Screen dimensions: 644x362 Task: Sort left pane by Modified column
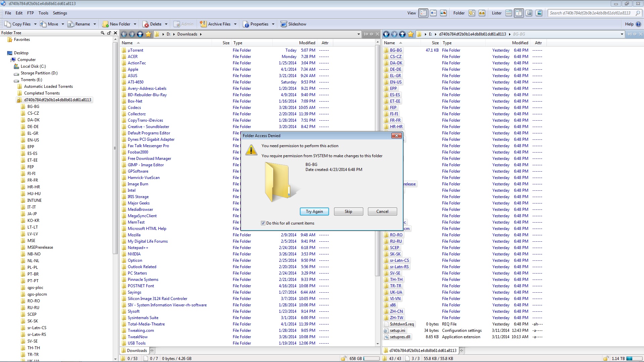click(307, 43)
